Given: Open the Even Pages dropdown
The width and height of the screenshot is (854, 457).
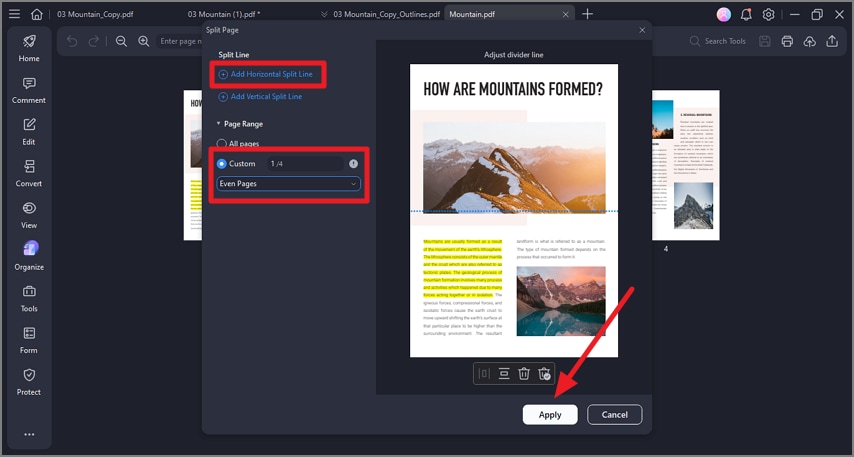Looking at the screenshot, I should pyautogui.click(x=288, y=184).
